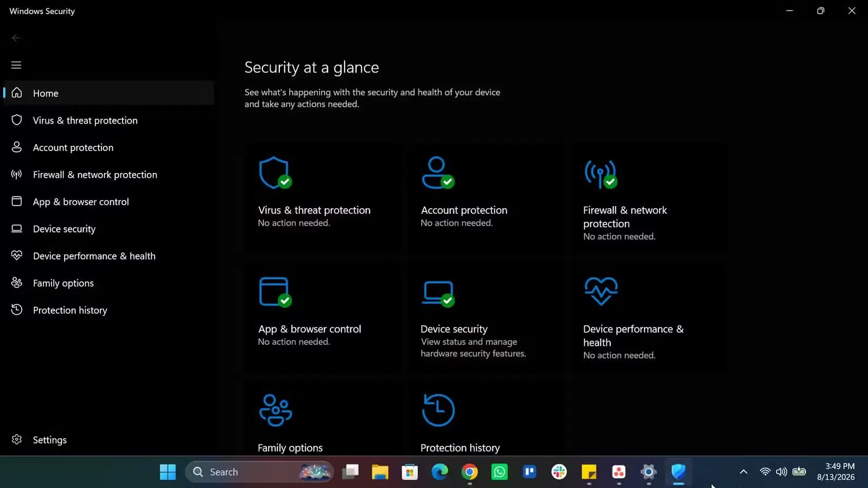Open Family options people card icon
The width and height of the screenshot is (868, 488).
[x=276, y=410]
